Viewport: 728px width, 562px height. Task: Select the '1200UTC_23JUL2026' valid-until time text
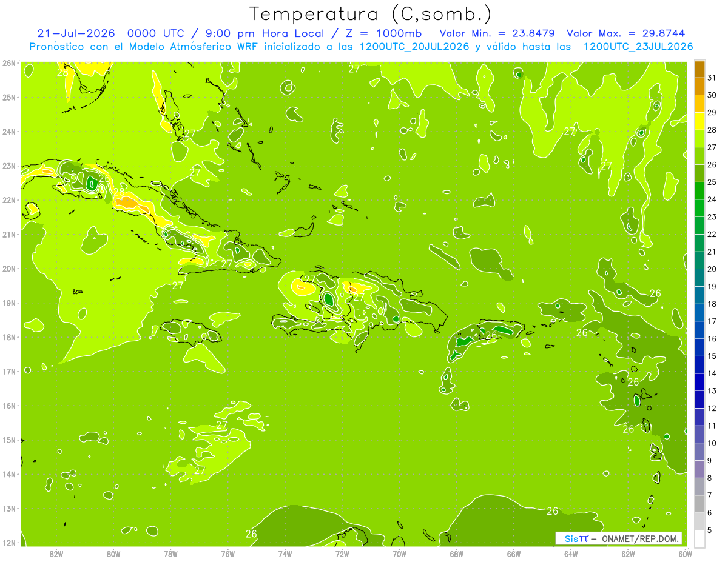point(638,47)
